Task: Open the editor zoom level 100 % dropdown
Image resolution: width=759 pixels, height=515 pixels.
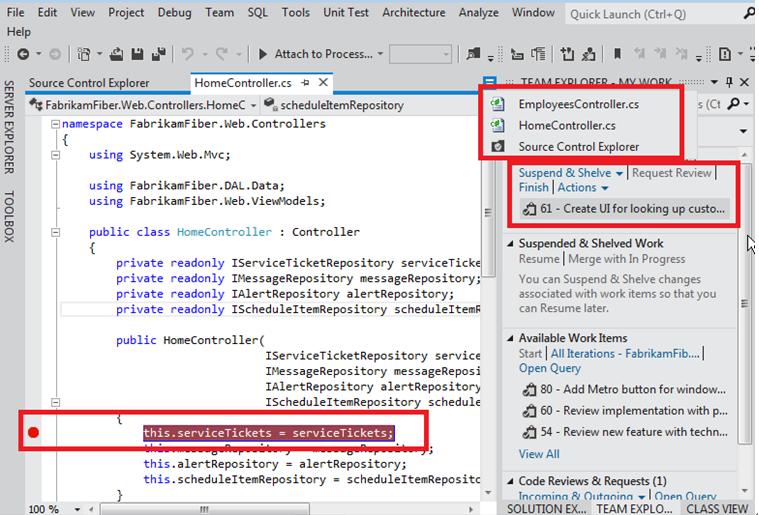Action: (x=77, y=509)
